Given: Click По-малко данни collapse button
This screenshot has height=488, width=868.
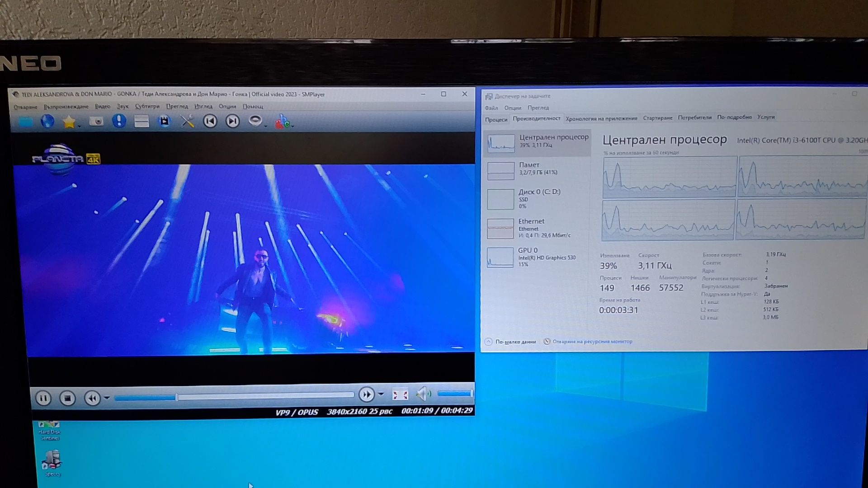Looking at the screenshot, I should pos(510,342).
